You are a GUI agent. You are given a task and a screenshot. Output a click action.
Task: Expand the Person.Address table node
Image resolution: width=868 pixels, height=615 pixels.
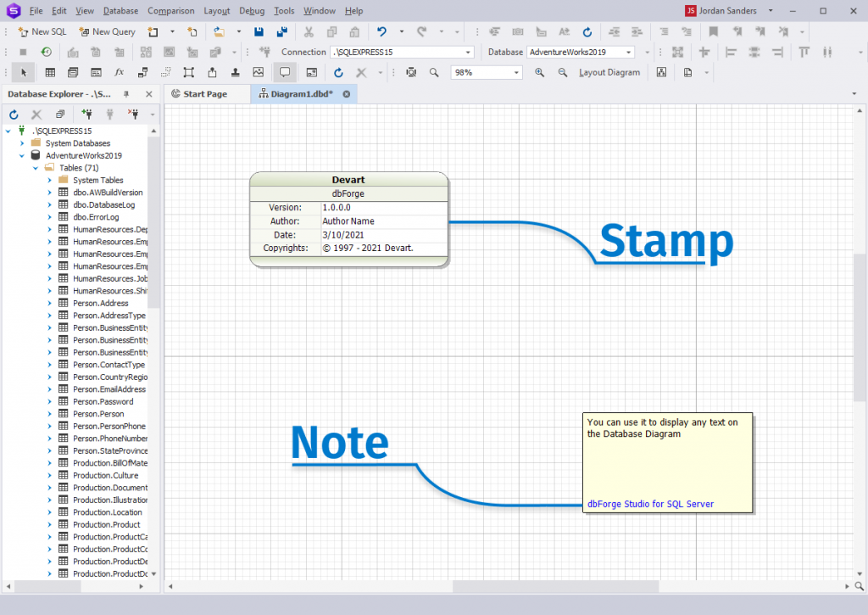click(49, 303)
